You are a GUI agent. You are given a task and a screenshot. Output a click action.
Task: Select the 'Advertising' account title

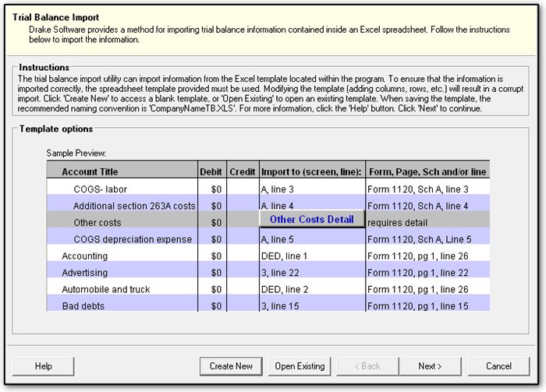pos(84,273)
